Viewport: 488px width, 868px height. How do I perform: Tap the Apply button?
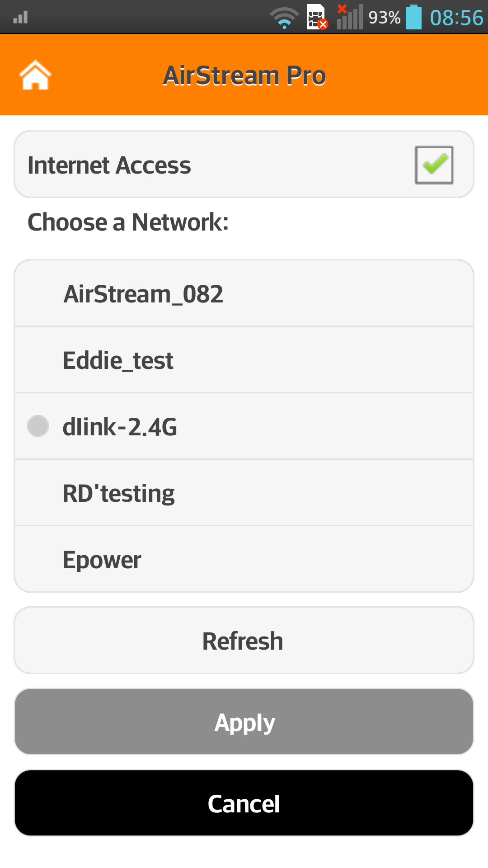(244, 722)
